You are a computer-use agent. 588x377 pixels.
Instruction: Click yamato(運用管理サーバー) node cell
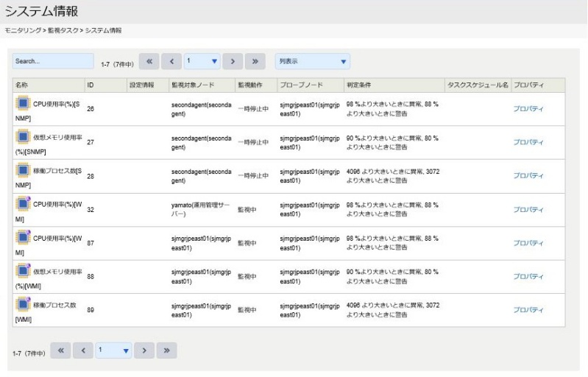201,209
